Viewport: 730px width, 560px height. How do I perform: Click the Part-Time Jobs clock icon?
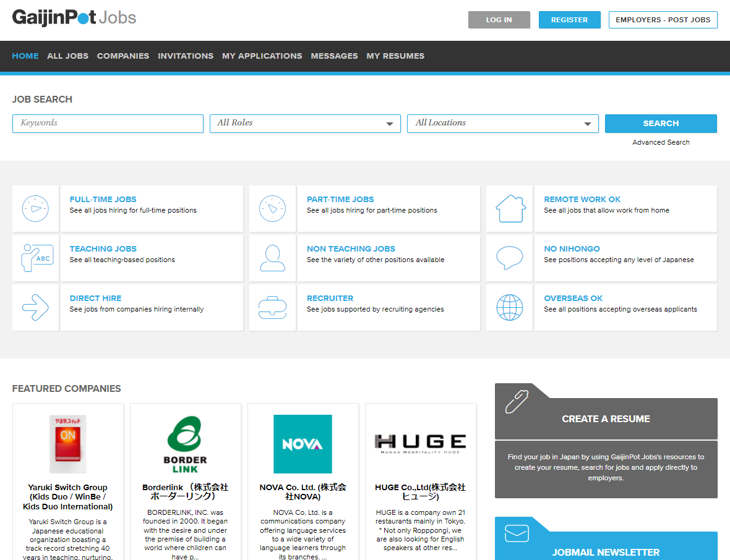pos(272,208)
